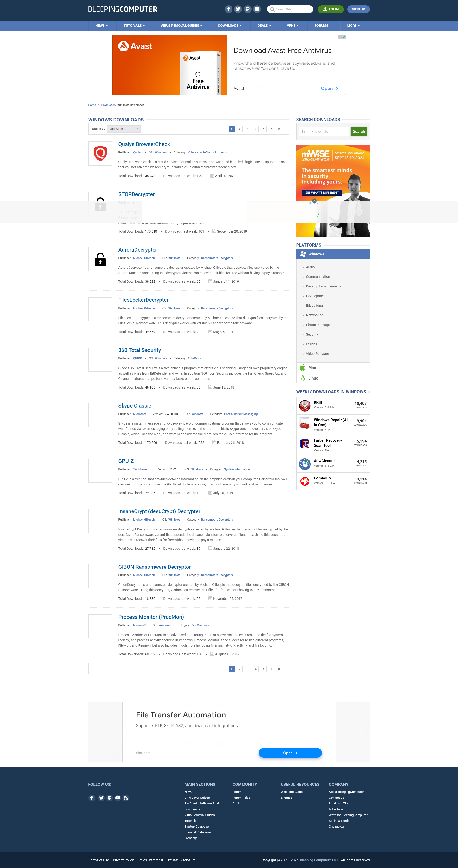Open the Forums nav item
Viewport: 458px width, 868px height.
321,26
